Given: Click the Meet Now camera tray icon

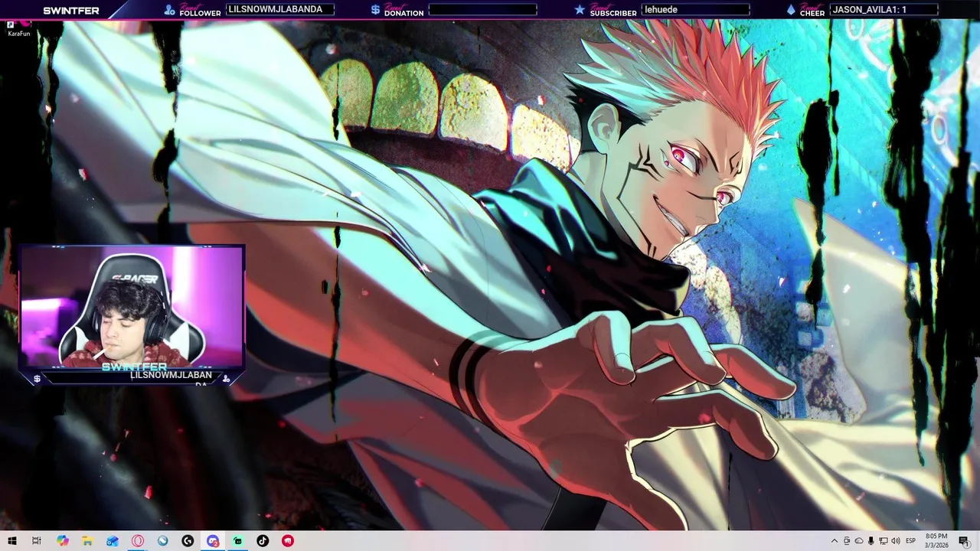Looking at the screenshot, I should point(847,541).
